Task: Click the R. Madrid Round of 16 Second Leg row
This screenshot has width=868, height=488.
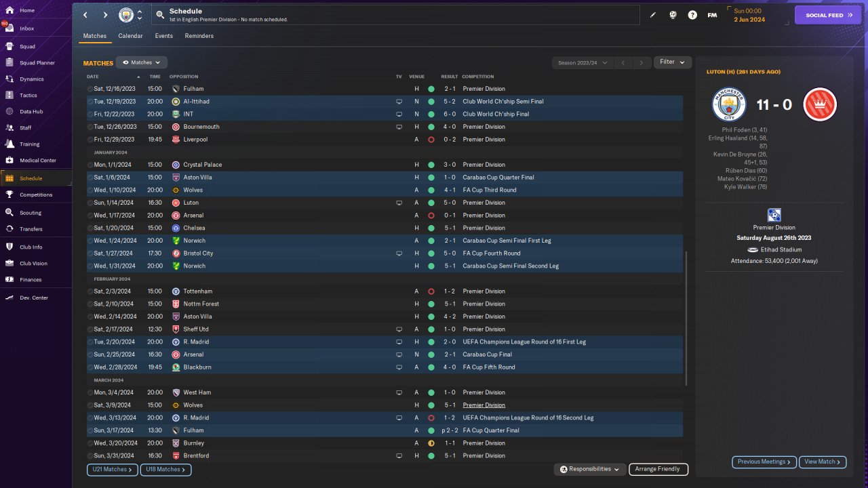Action: click(x=384, y=418)
